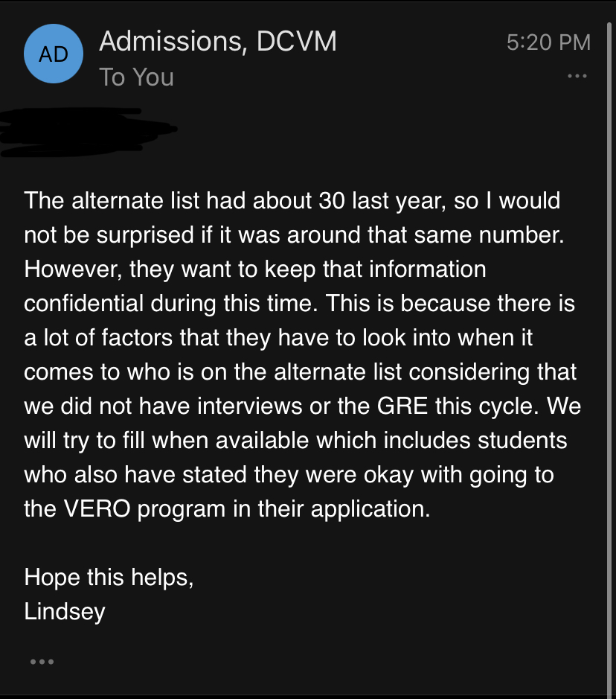Click the word okay in the message

tap(388, 475)
